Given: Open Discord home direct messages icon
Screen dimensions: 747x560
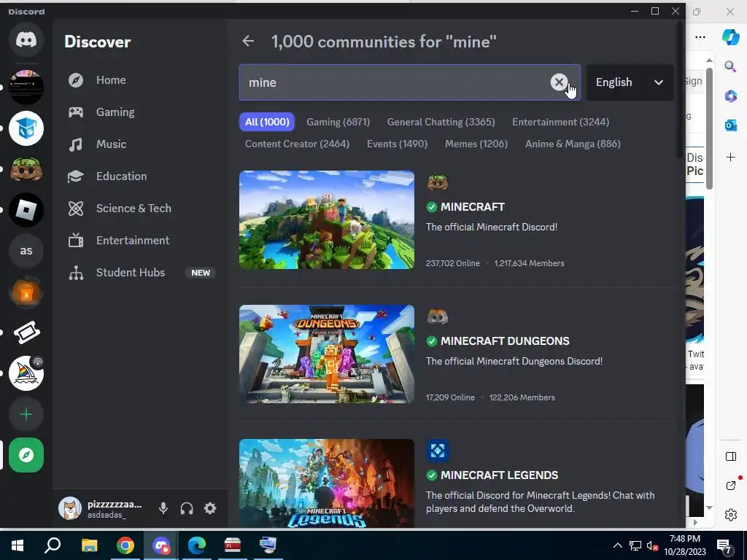Looking at the screenshot, I should 26,39.
